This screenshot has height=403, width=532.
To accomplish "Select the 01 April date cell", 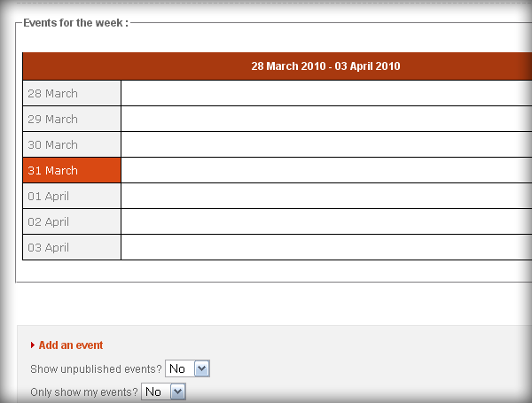I will [x=71, y=196].
